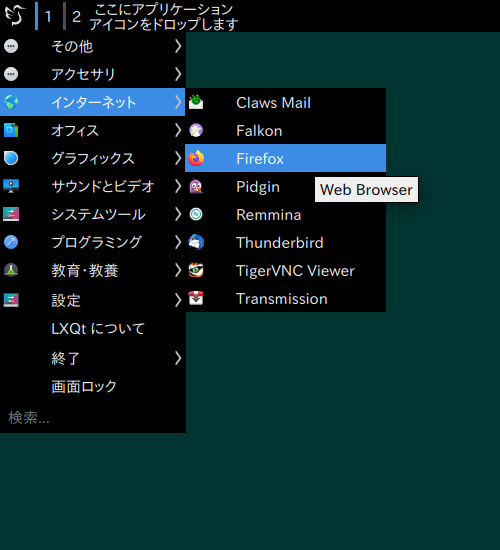Expand the プログラミング submenu arrow
This screenshot has height=550, width=500.
pos(178,242)
